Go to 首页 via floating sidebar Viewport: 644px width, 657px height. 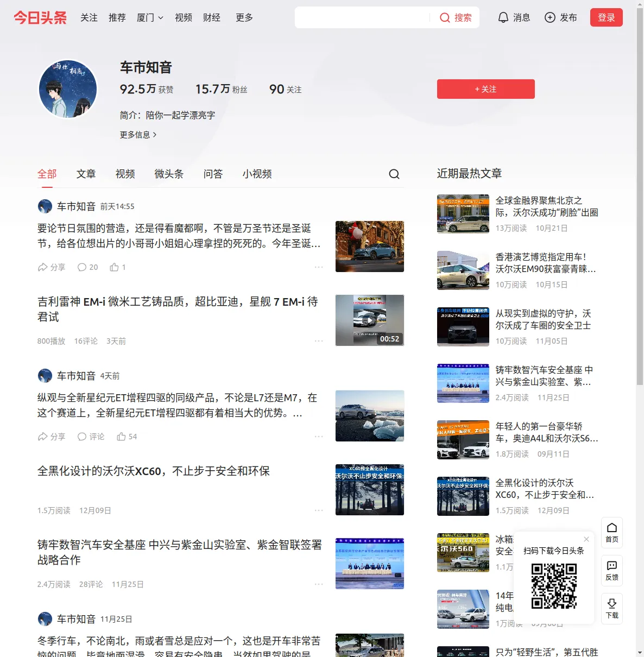pyautogui.click(x=612, y=533)
